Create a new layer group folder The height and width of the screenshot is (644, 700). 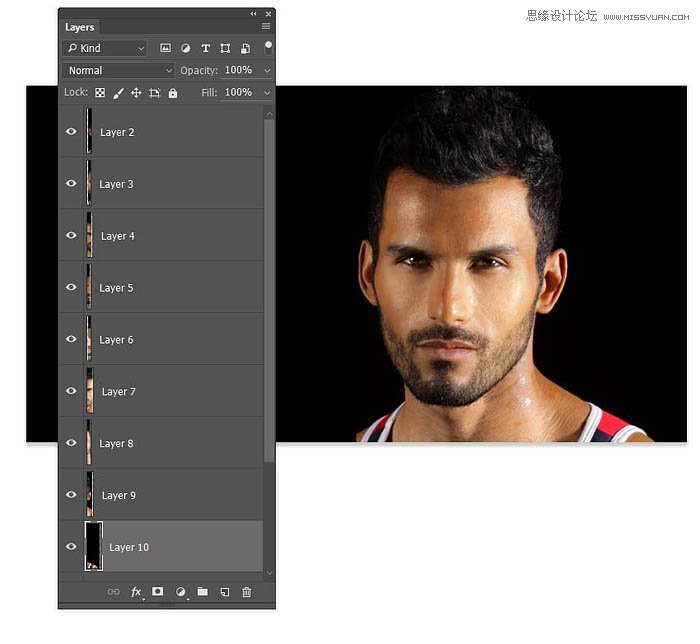(x=202, y=592)
